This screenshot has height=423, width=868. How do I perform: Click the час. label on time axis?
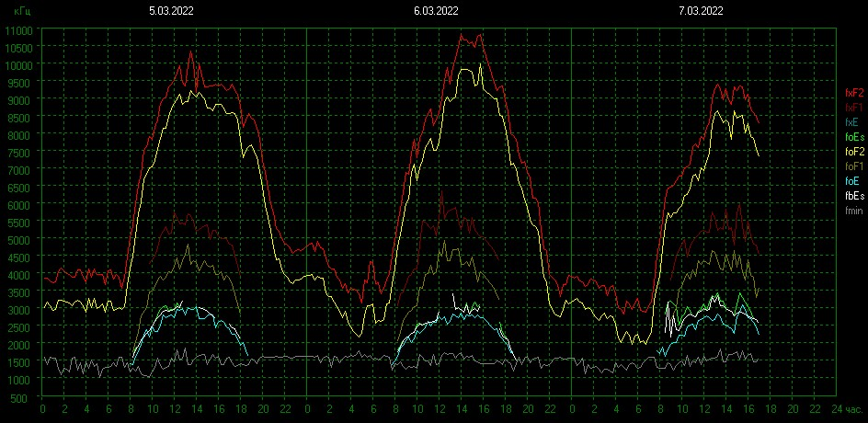(853, 408)
